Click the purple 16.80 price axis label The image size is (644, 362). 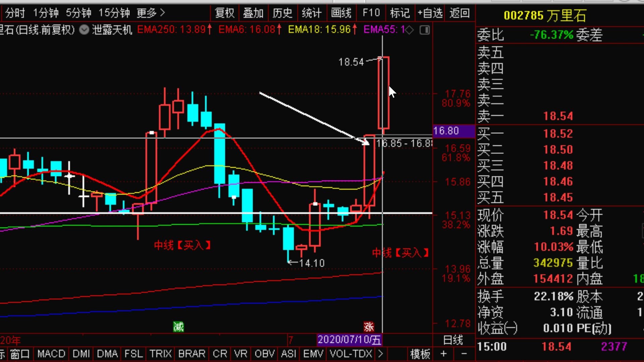coord(454,131)
